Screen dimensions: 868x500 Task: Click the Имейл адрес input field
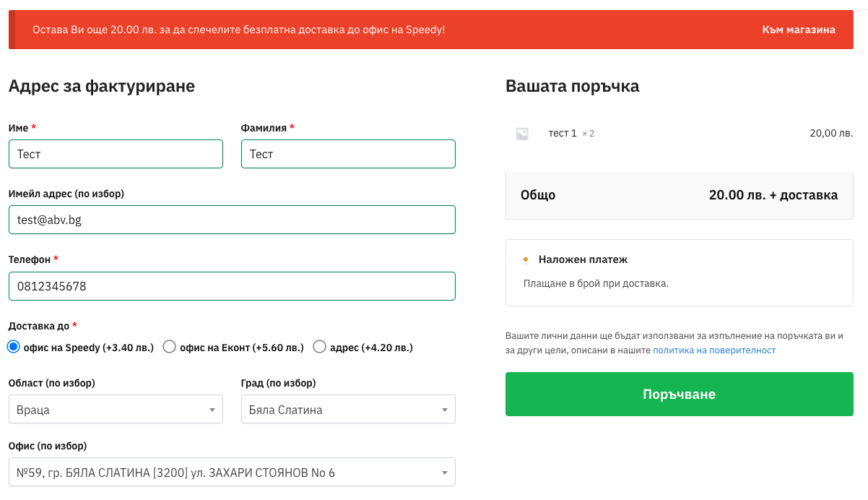[x=232, y=220]
